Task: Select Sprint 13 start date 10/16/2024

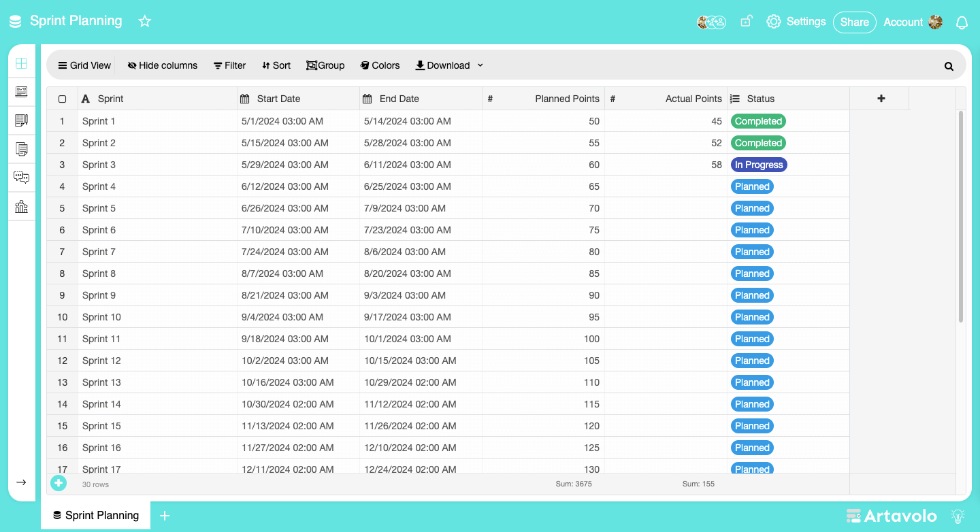Action: 298,382
